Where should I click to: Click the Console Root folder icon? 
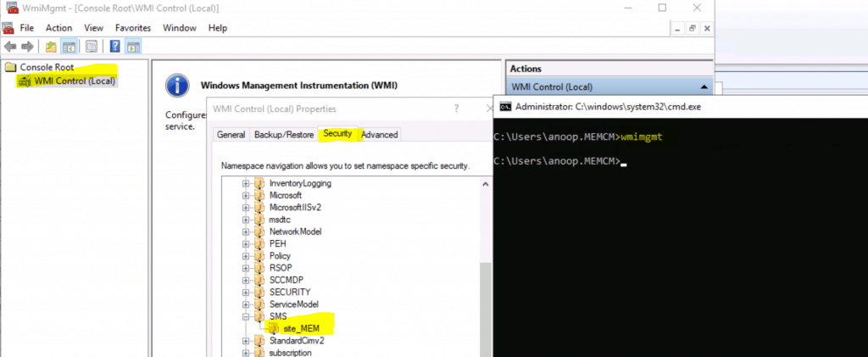click(10, 67)
